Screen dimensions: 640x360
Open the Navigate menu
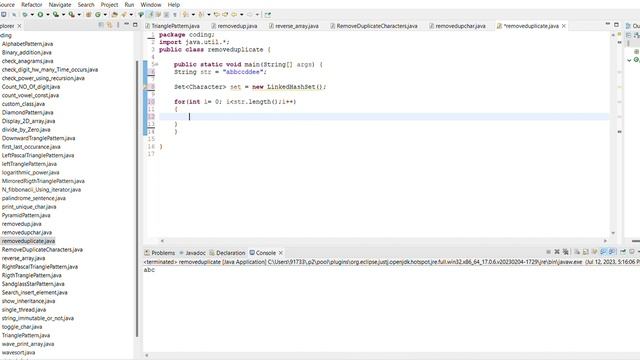(60, 4)
